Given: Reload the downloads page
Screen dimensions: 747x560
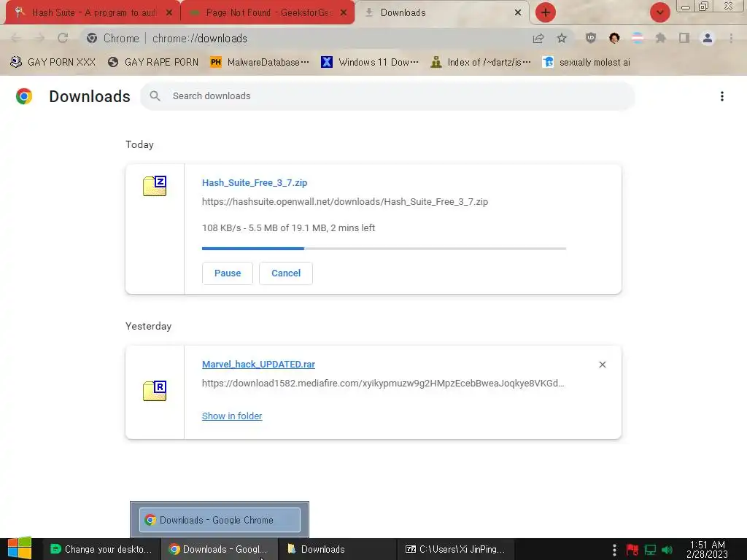Looking at the screenshot, I should 63,38.
